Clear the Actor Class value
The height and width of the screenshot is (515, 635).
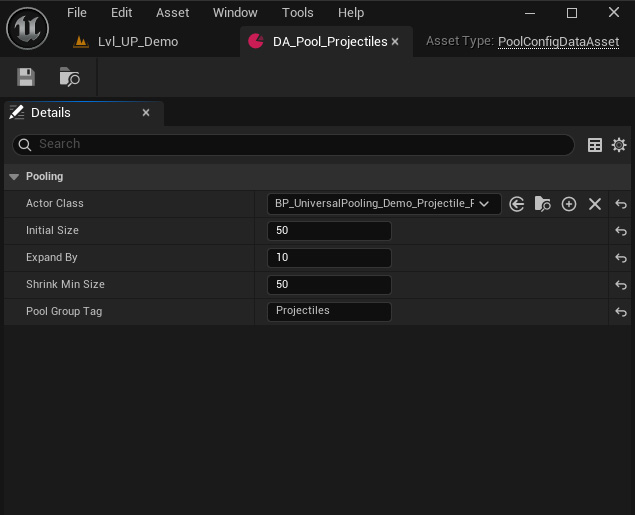pos(595,204)
